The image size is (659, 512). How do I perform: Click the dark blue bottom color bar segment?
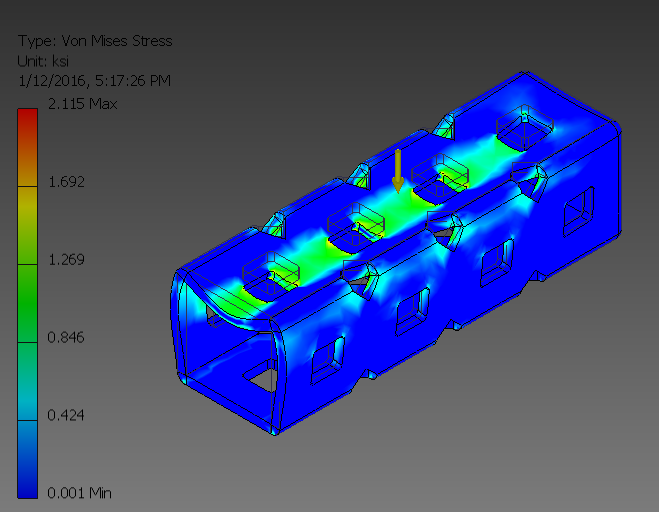pyautogui.click(x=28, y=459)
